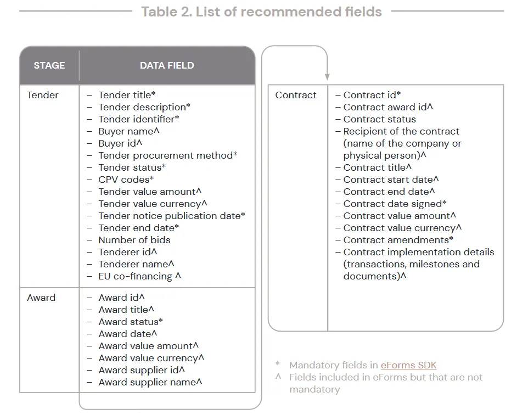The width and height of the screenshot is (517, 420).
Task: Select the 'Contract id*' entry
Action: pos(372,95)
